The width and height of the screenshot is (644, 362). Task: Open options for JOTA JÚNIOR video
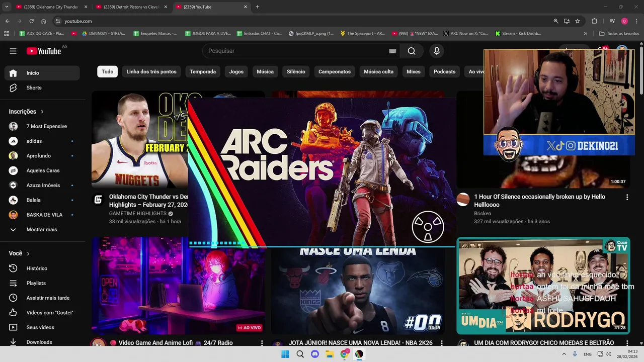pyautogui.click(x=442, y=343)
